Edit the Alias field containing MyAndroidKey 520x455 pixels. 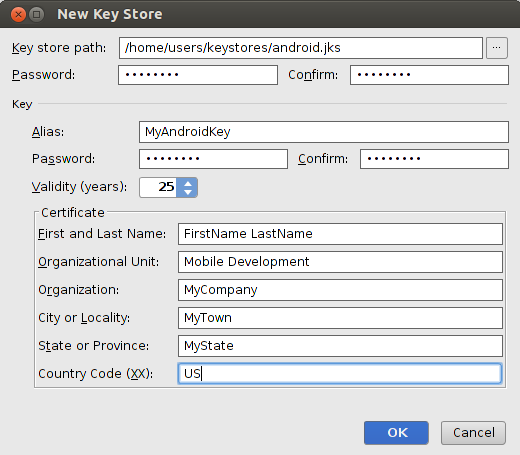click(x=324, y=132)
